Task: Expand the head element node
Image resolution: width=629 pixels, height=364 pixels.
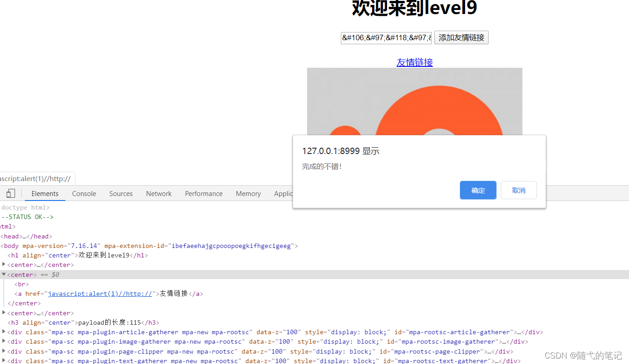Action: (13, 236)
